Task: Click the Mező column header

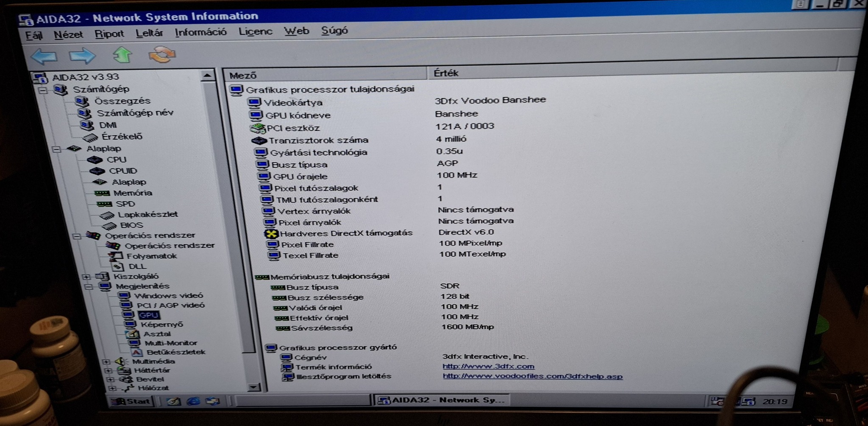Action: 325,75
